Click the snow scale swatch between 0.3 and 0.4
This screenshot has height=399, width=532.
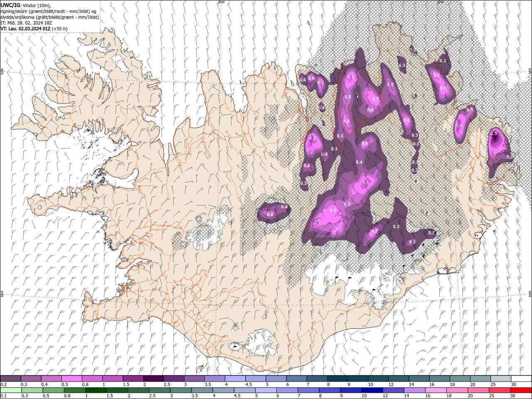click(31, 379)
